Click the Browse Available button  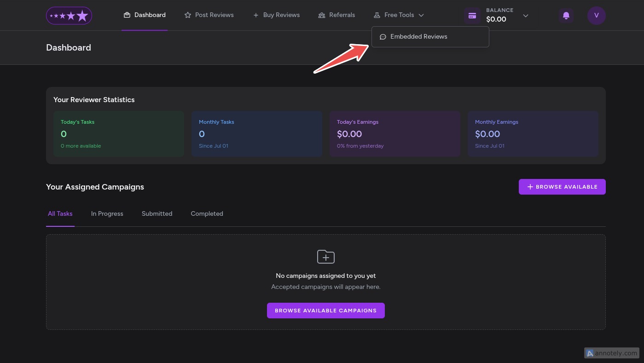[x=562, y=187]
